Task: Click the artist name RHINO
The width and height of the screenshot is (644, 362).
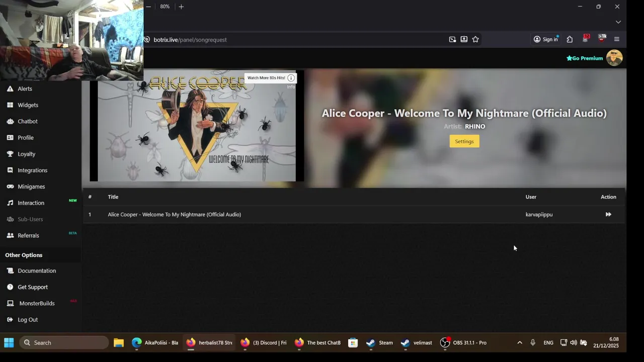Action: click(x=475, y=126)
